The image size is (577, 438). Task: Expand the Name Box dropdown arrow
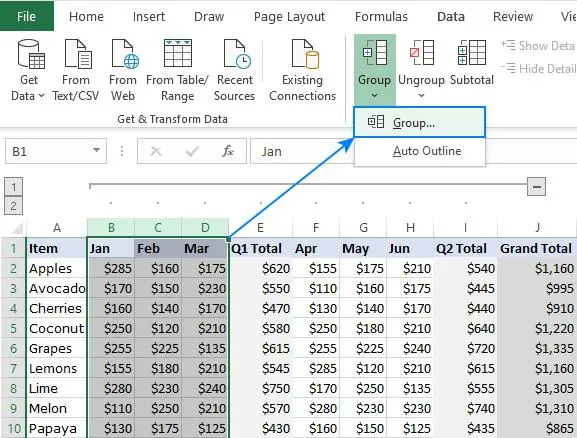tap(96, 150)
